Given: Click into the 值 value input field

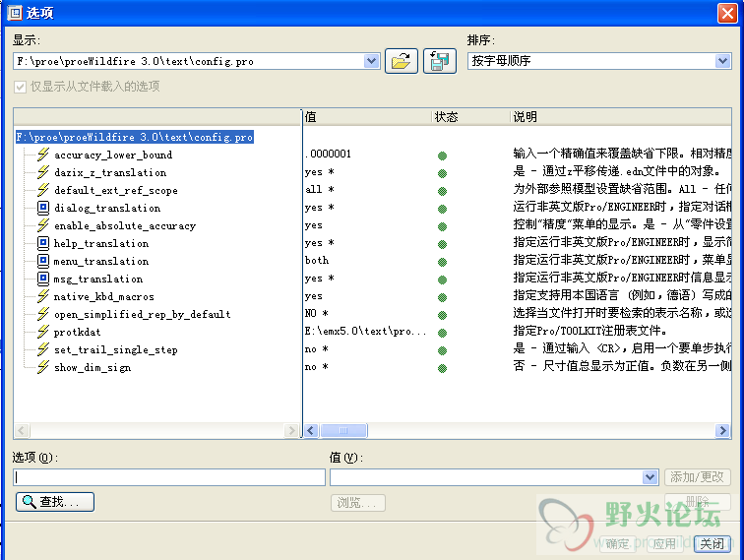Looking at the screenshot, I should click(486, 477).
